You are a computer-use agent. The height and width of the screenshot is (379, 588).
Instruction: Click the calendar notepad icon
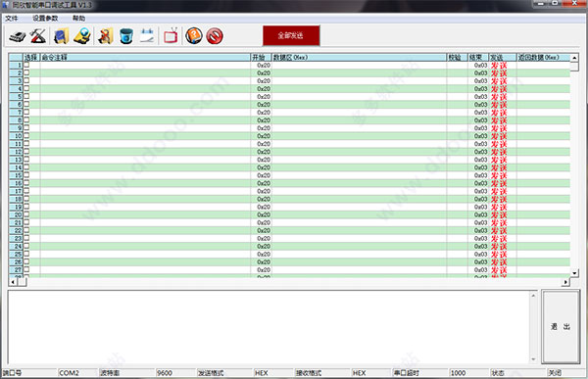[x=147, y=36]
